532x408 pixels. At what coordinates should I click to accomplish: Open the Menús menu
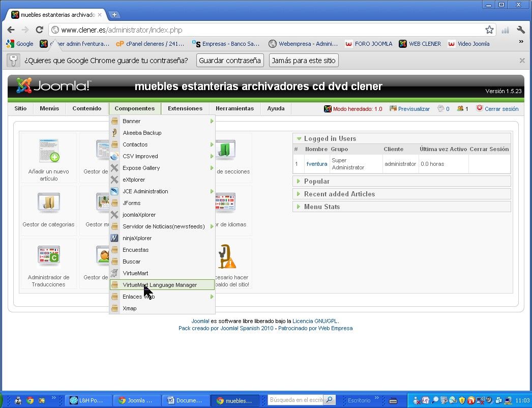click(x=49, y=109)
